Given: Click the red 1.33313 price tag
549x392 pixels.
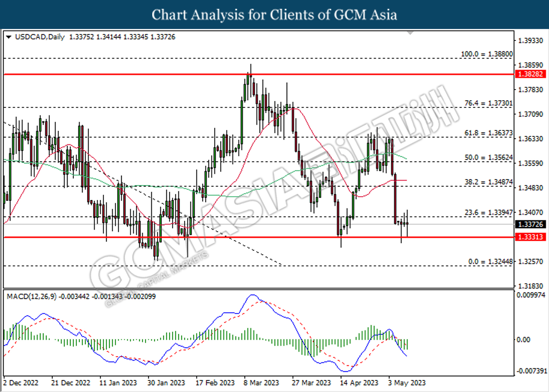Looking at the screenshot, I should pos(530,237).
